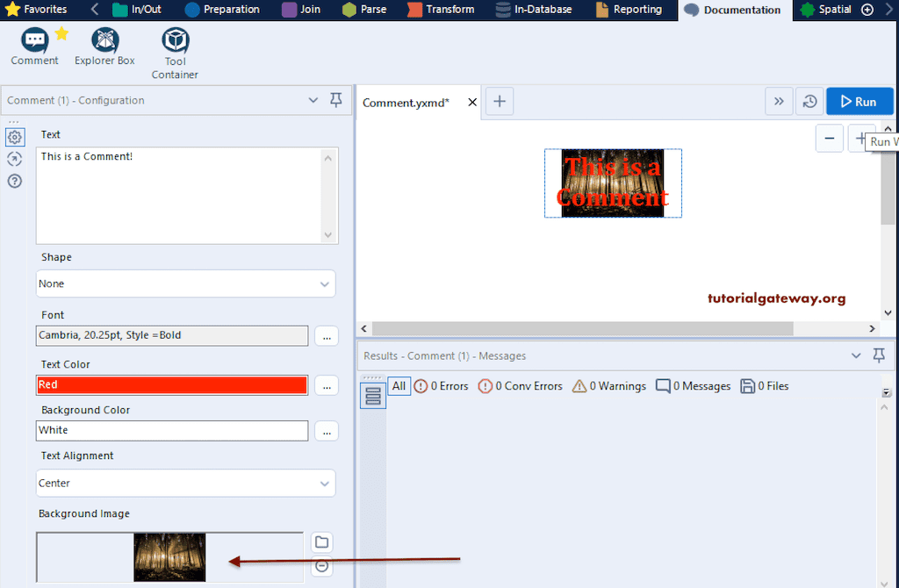Pin the Results Messages panel

click(x=879, y=355)
